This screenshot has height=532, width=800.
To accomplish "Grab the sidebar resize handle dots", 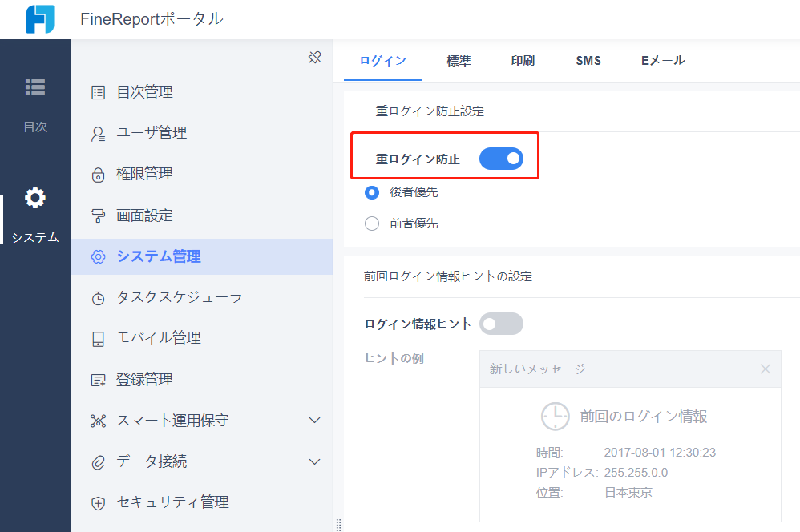I will 338,525.
